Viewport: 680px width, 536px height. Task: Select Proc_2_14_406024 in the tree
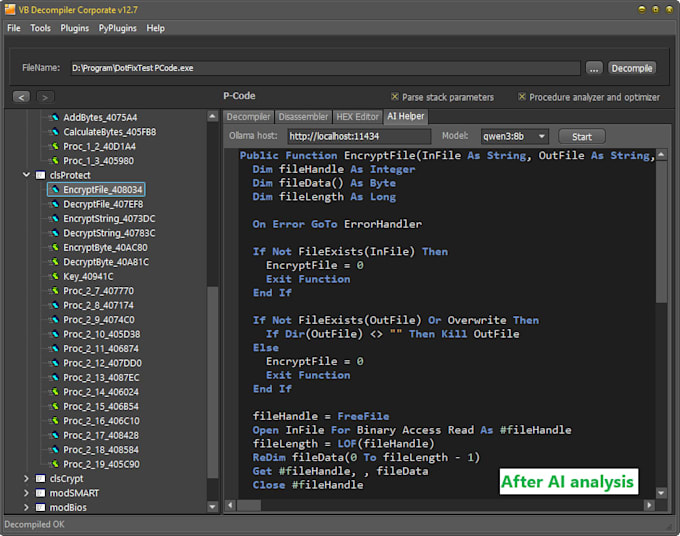pos(101,392)
